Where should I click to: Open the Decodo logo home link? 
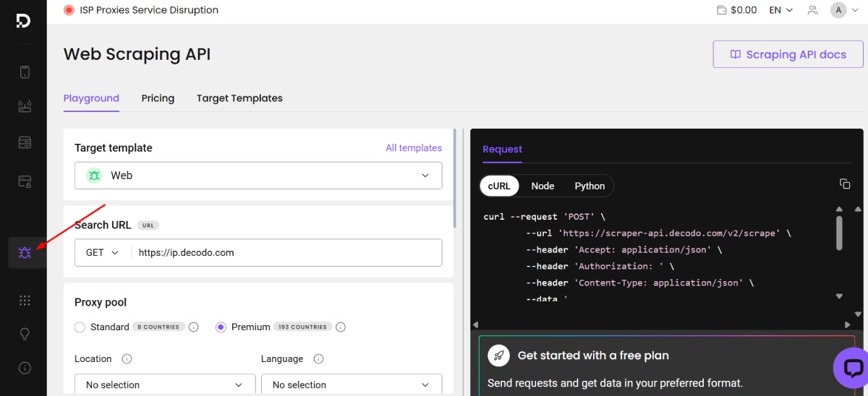point(23,20)
